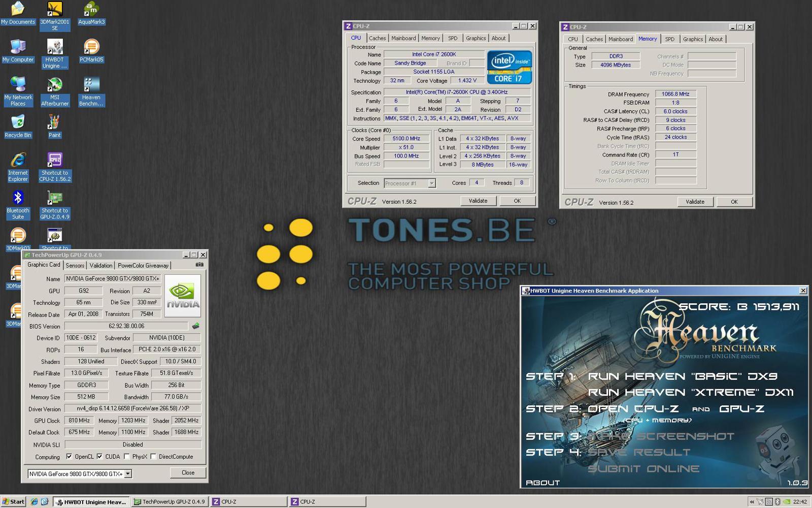Viewport: 812px width, 508px height.
Task: Click the Intel Core i7 logo in CPU-Z
Action: (509, 67)
